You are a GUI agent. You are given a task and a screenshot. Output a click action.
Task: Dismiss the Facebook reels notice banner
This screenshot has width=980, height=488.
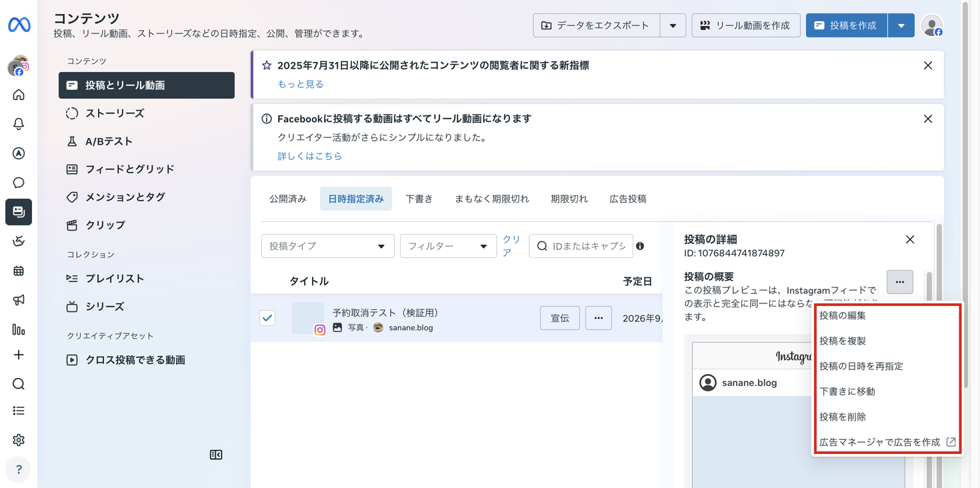coord(928,119)
